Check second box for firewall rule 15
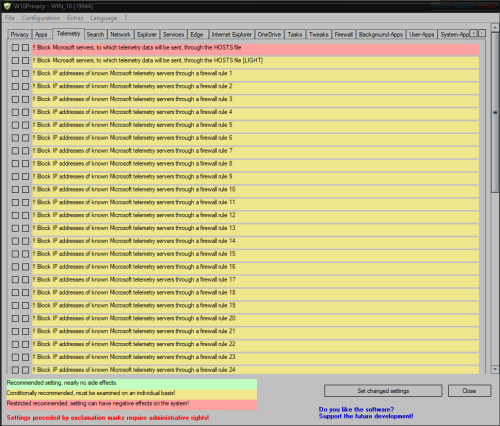Viewport: 500px width, 426px height. click(x=26, y=254)
